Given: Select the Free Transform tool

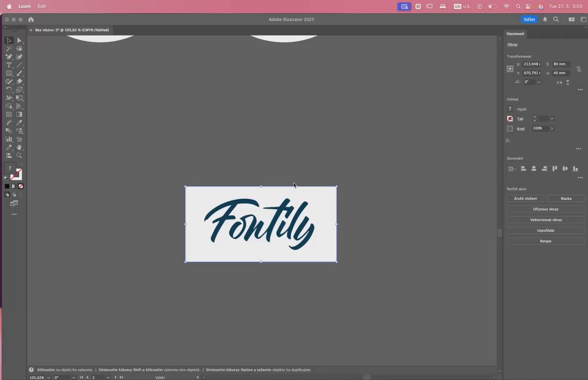Looking at the screenshot, I should click(x=19, y=98).
